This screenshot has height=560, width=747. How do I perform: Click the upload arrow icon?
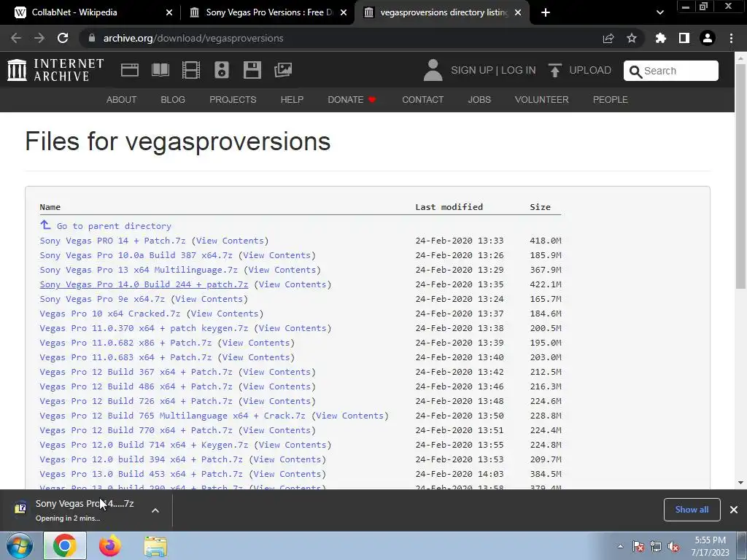tap(554, 70)
